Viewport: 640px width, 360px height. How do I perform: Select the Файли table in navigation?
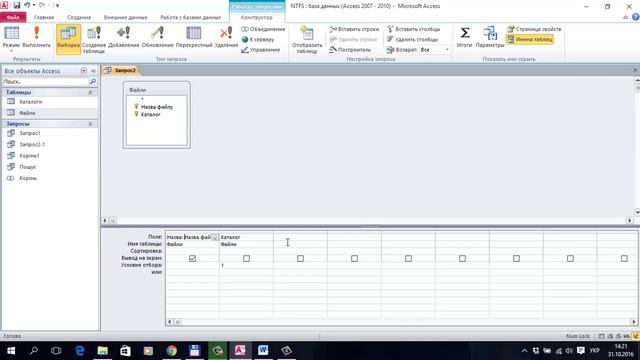click(50, 113)
